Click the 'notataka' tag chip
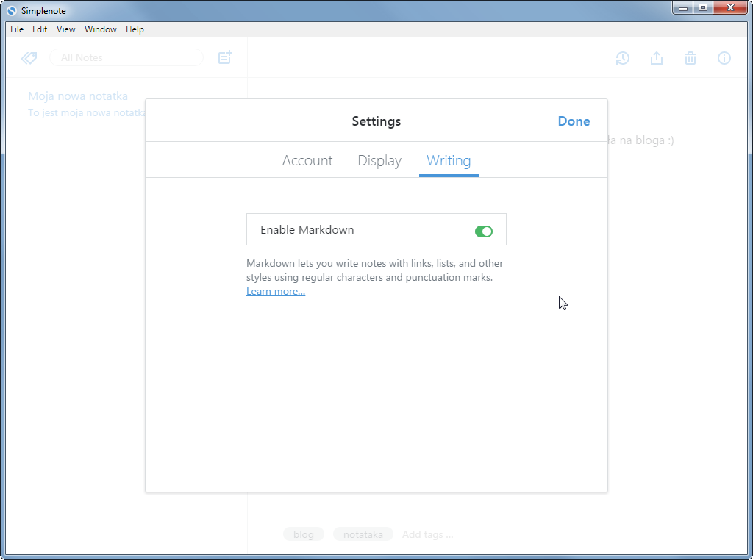Viewport: 753px width, 560px height. point(363,534)
